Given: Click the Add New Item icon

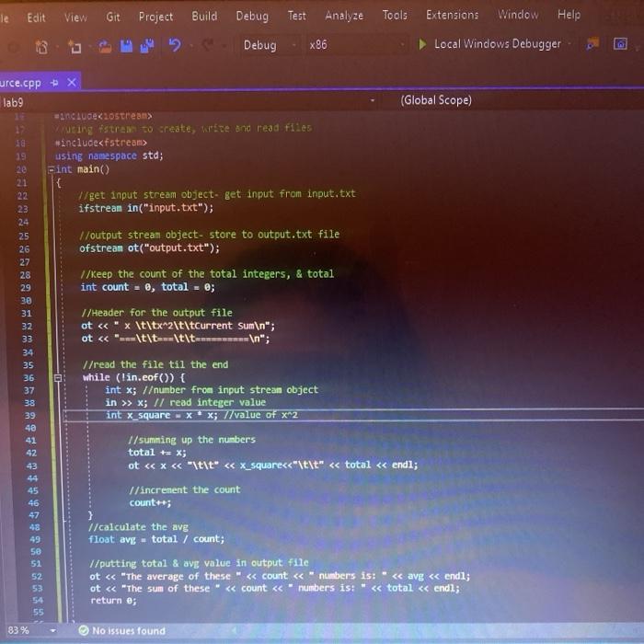Looking at the screenshot, I should pyautogui.click(x=75, y=47).
